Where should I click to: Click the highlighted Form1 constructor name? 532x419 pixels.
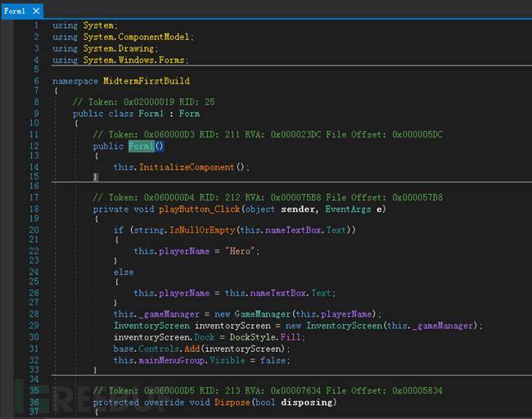point(141,146)
